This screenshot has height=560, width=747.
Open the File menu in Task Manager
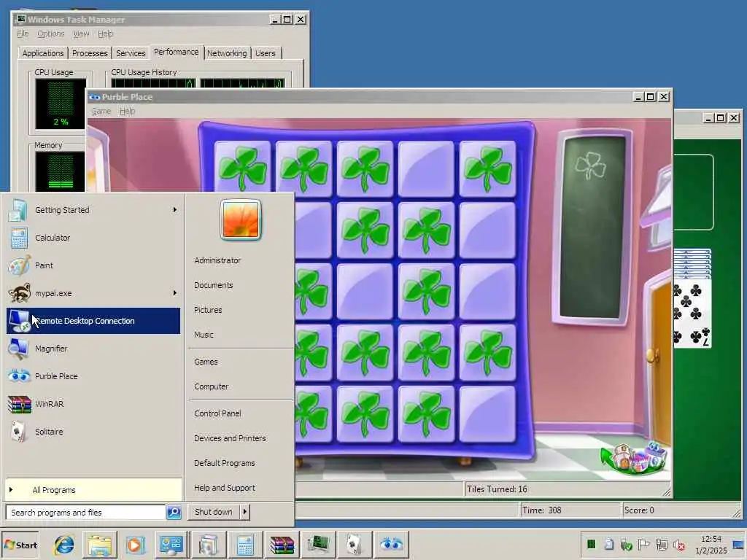[23, 34]
